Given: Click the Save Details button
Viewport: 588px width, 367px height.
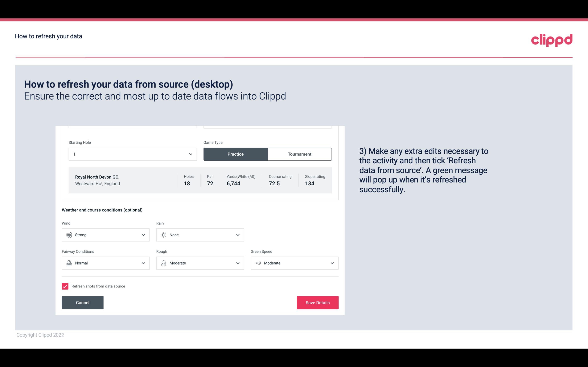Looking at the screenshot, I should [x=317, y=302].
